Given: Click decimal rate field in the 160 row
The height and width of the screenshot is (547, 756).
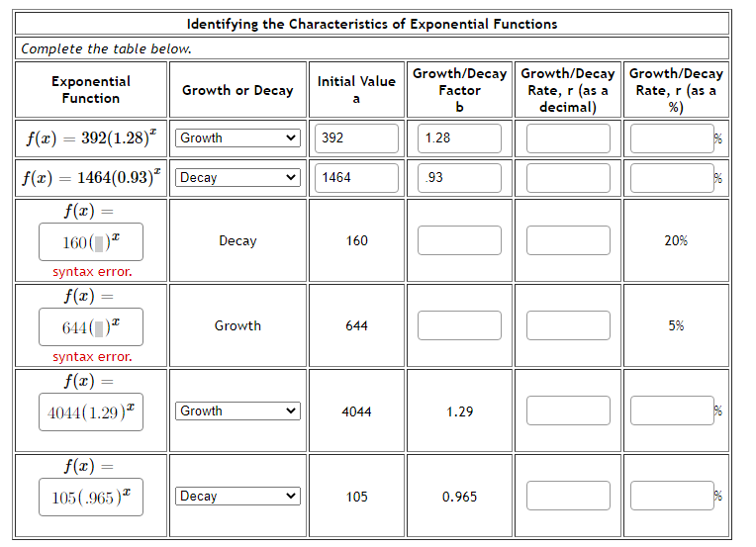Looking at the screenshot, I should [x=568, y=240].
